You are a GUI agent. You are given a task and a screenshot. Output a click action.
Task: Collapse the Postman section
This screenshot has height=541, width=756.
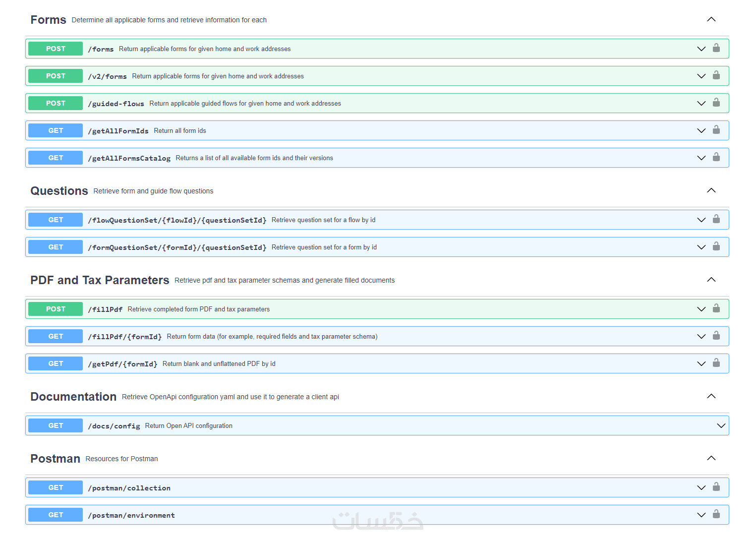click(x=711, y=458)
